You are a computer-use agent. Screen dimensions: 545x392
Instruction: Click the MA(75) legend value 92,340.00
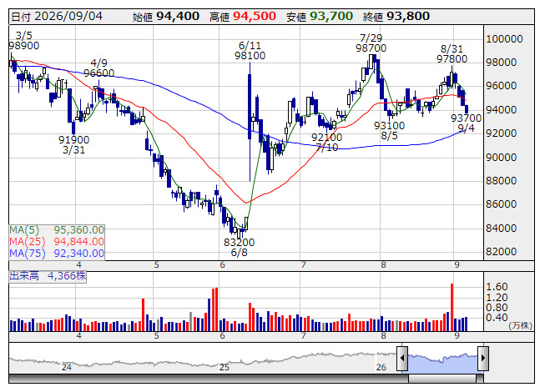coord(79,253)
